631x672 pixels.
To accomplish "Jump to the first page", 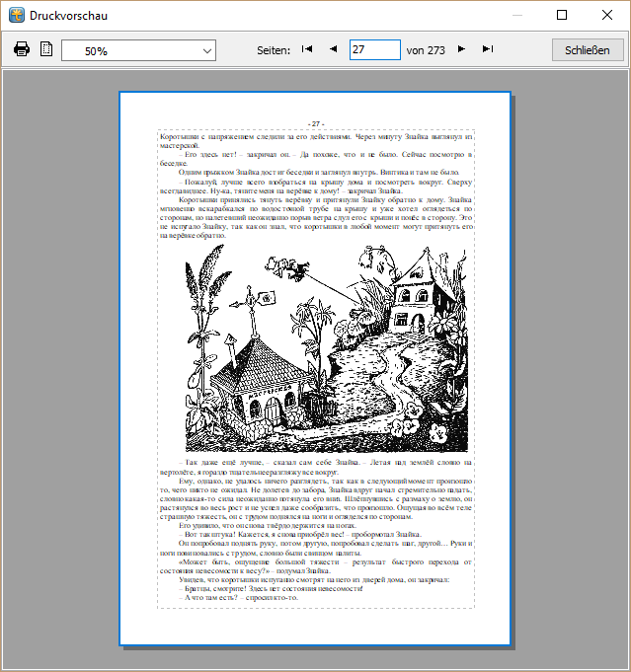I will click(x=307, y=49).
